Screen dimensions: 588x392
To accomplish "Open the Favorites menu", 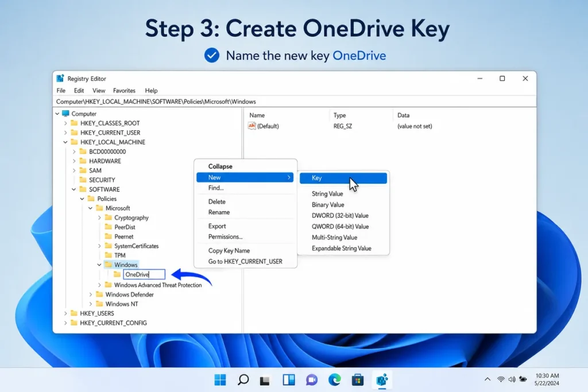I will 124,90.
